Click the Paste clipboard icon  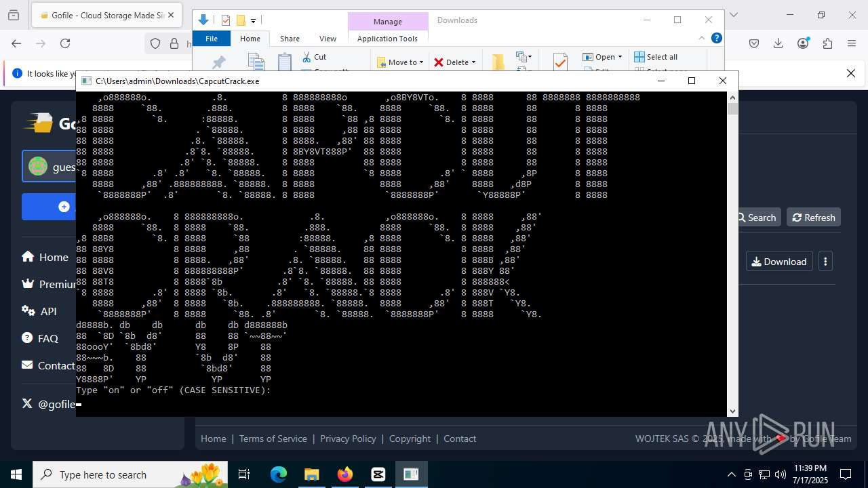click(285, 62)
